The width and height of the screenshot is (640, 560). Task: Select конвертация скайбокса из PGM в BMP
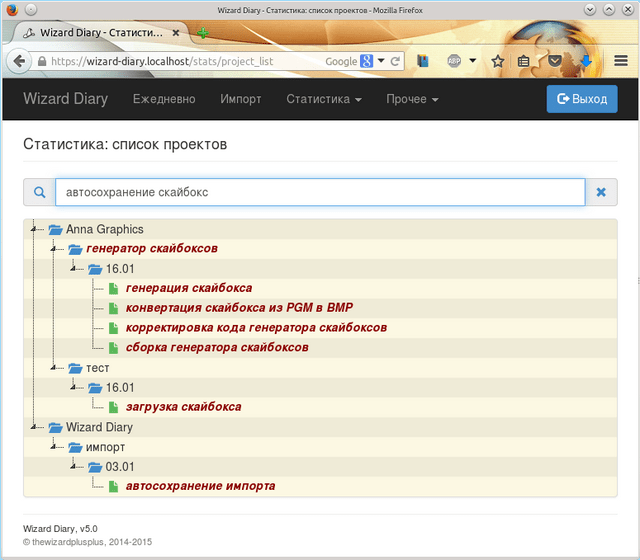(239, 308)
